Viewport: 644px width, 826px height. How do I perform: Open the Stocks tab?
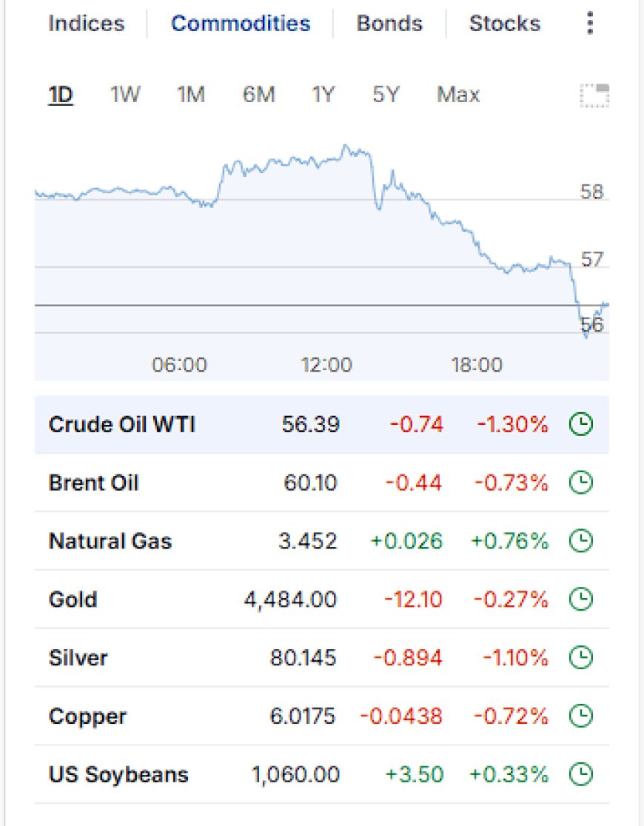tap(505, 24)
